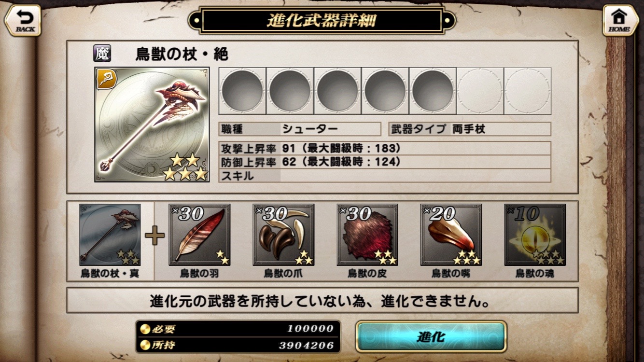
Task: Tap the last empty skill slot
Action: tap(528, 91)
